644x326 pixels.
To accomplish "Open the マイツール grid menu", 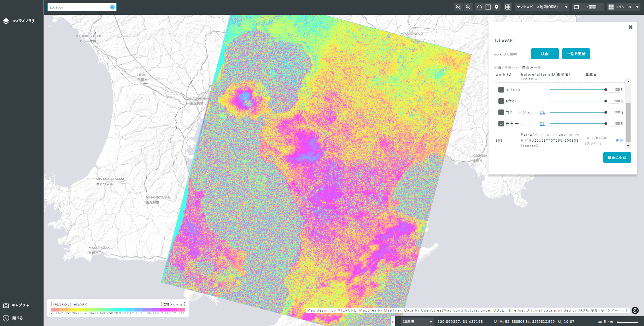I will point(623,7).
